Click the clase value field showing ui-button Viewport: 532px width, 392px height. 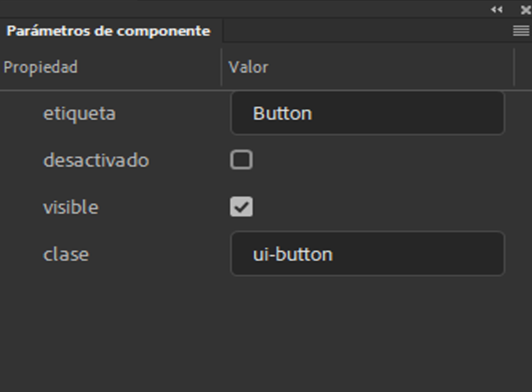368,254
